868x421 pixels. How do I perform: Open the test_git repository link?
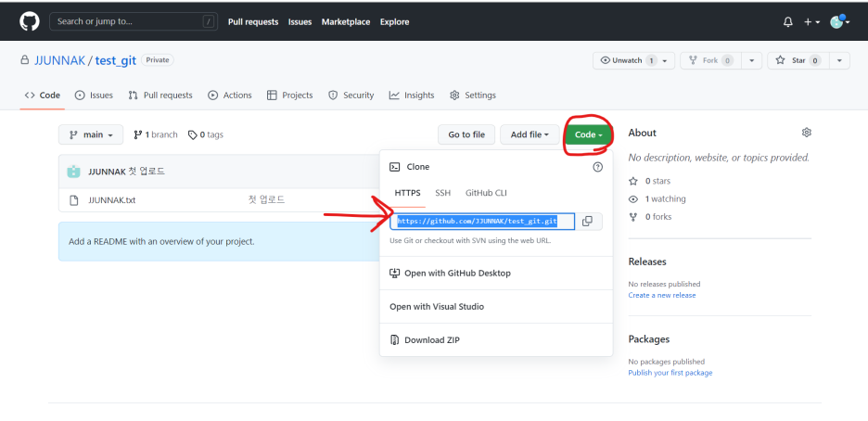tap(116, 60)
